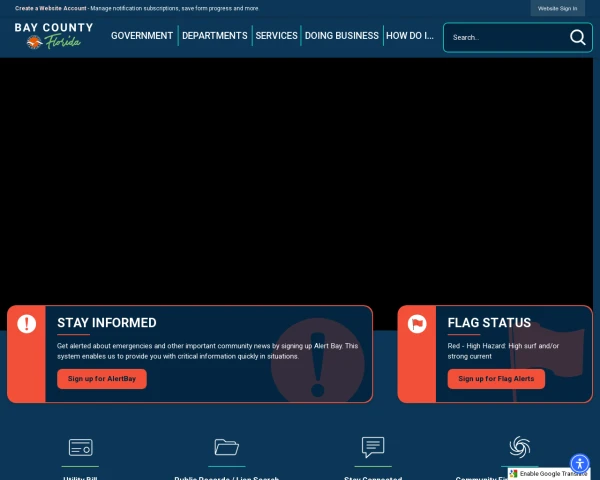This screenshot has height=480, width=600.
Task: Open the How Do I... menu
Action: tap(410, 36)
